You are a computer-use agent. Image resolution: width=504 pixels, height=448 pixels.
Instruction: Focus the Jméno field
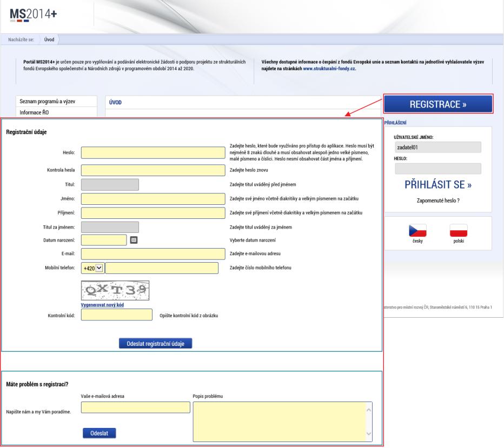pos(153,199)
